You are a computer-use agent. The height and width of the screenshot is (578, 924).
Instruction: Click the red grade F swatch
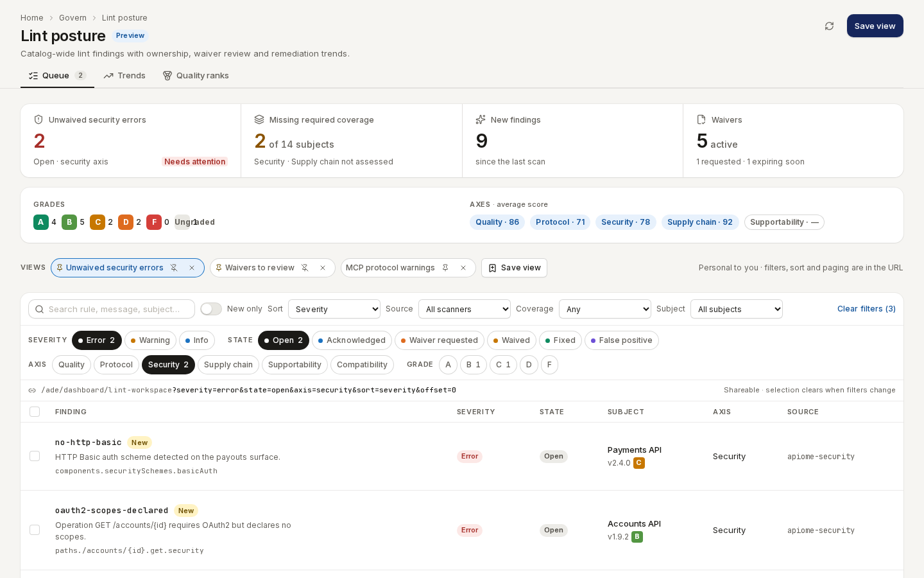click(x=154, y=222)
